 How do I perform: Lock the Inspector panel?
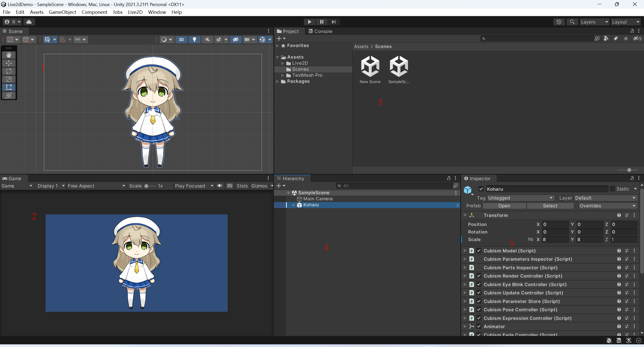tap(632, 178)
